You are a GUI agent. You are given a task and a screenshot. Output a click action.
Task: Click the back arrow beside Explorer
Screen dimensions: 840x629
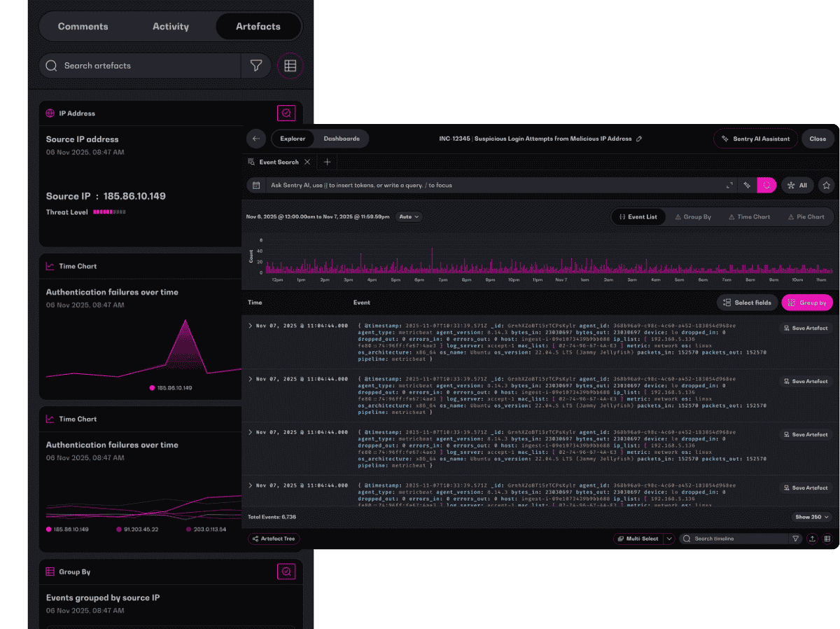coord(256,139)
